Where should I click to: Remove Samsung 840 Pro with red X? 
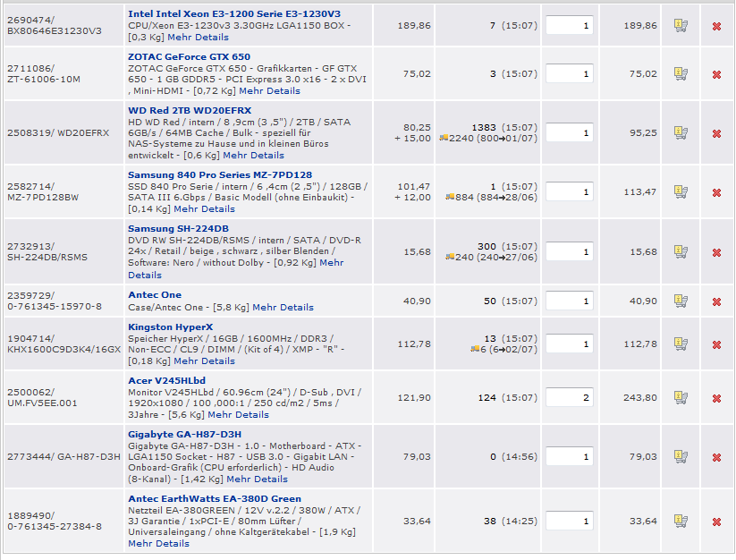click(716, 193)
